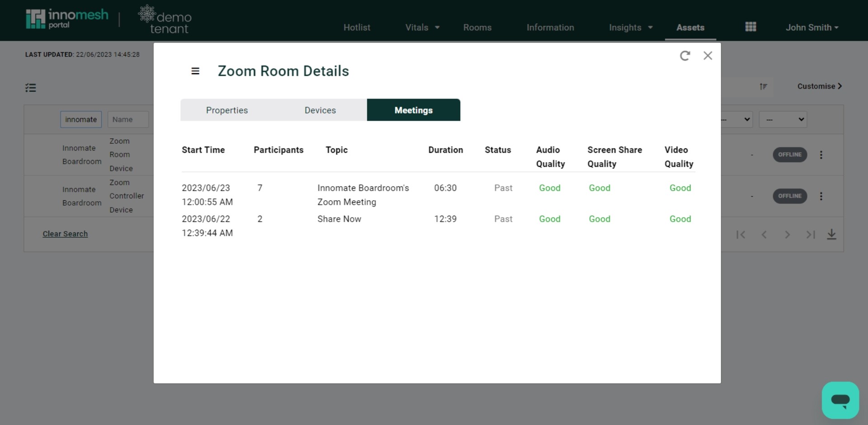Click the Video Quality column header
This screenshot has width=868, height=425.
(679, 157)
